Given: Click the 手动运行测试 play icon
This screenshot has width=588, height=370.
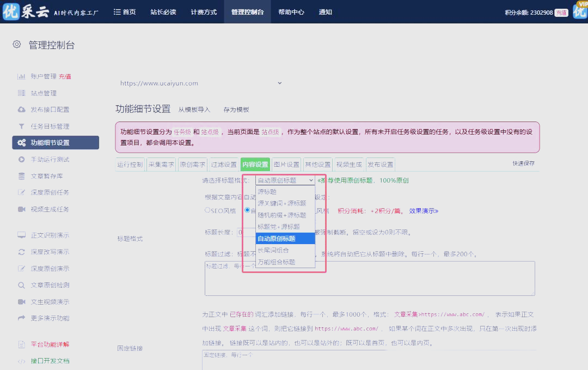Looking at the screenshot, I should tap(21, 160).
